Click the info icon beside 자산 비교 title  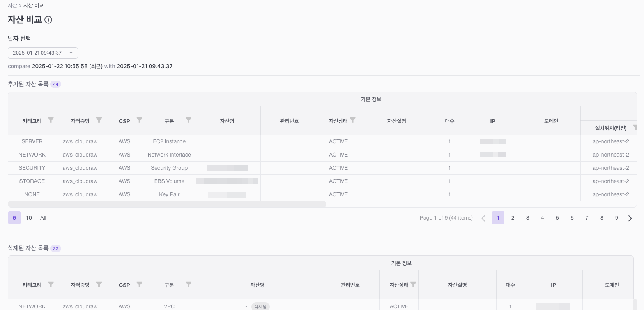48,20
